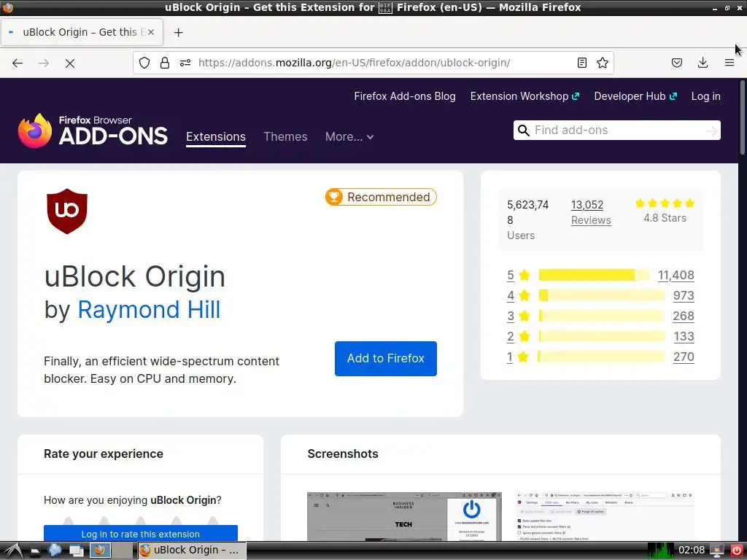
Task: Open Raymond Hill author page
Action: point(149,309)
